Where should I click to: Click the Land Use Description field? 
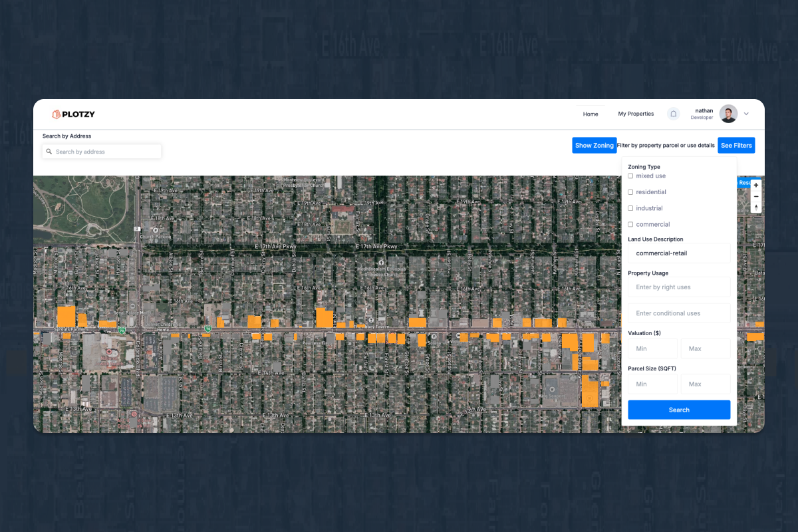point(679,253)
